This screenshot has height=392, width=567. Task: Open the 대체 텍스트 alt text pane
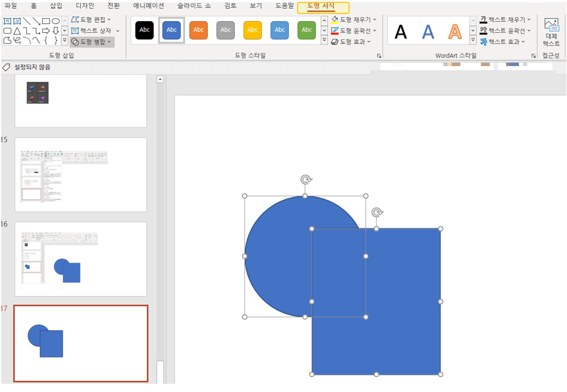tap(551, 32)
